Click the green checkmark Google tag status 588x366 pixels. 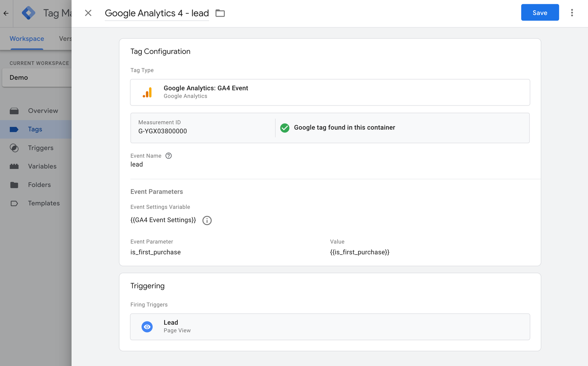(x=285, y=128)
